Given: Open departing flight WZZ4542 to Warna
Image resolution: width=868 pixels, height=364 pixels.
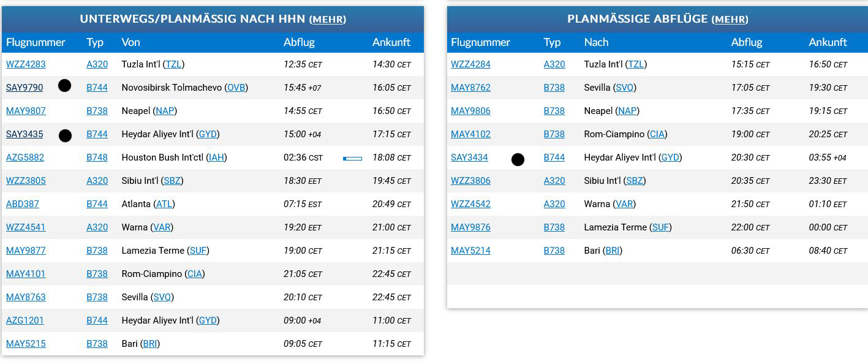Looking at the screenshot, I should tap(470, 204).
